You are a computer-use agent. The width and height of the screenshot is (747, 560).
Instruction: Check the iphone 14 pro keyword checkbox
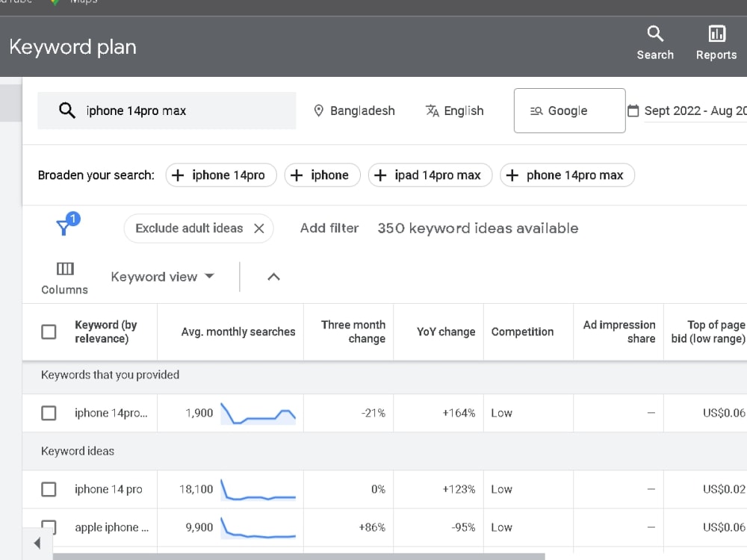[49, 489]
